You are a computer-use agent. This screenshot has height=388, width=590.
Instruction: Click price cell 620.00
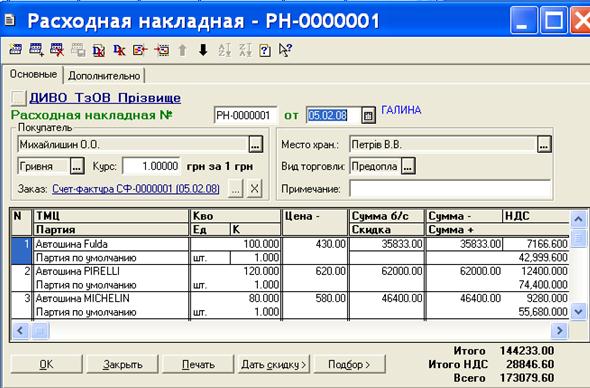coord(315,271)
